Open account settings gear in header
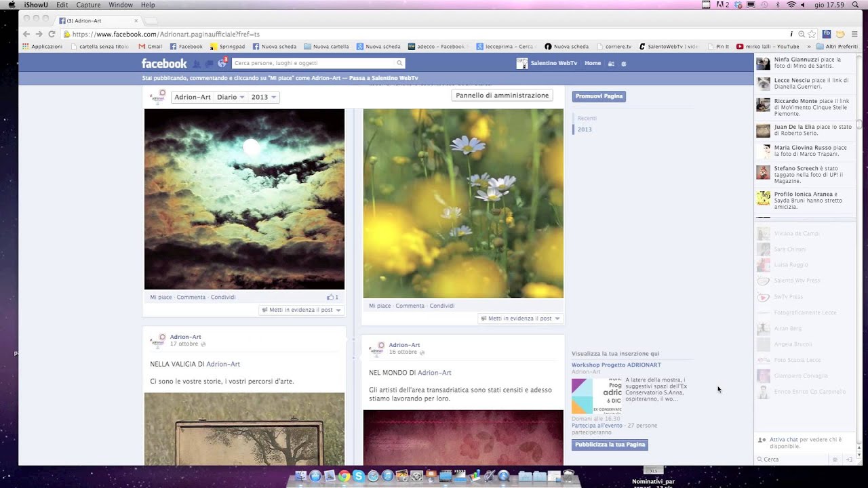868x488 pixels. coord(624,64)
